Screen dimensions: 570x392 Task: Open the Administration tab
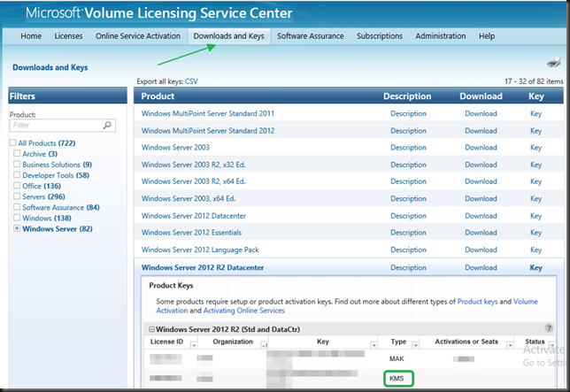(441, 36)
